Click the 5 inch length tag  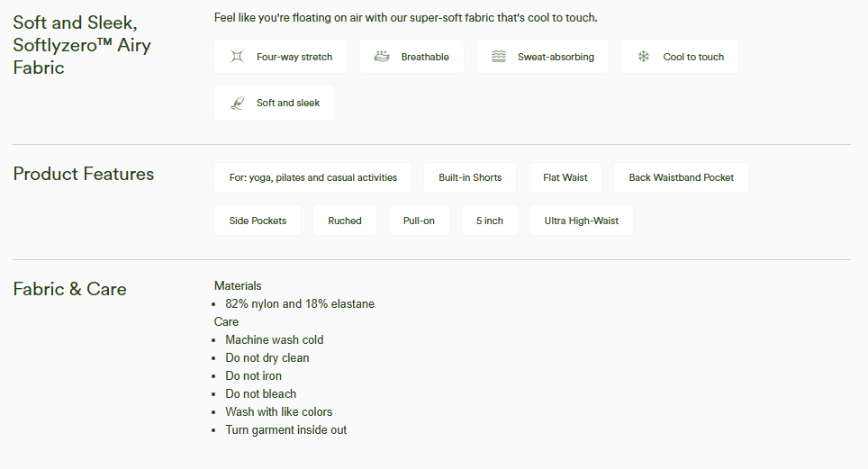(490, 221)
